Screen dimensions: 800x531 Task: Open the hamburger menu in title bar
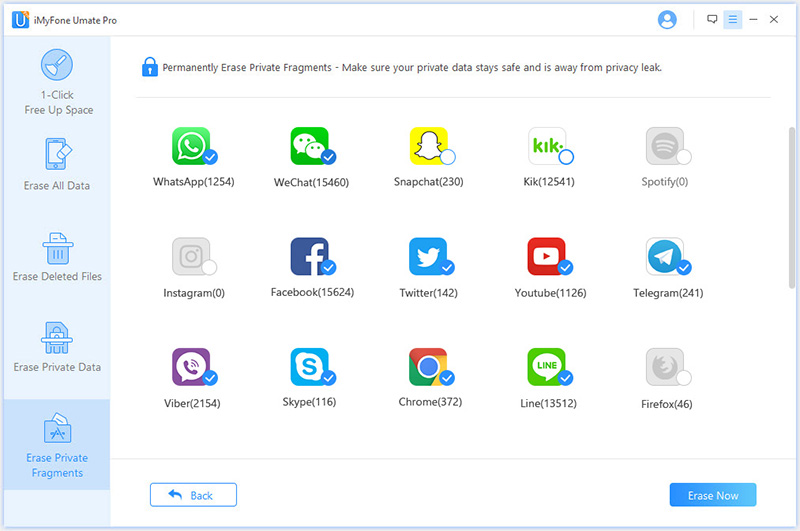click(x=733, y=19)
